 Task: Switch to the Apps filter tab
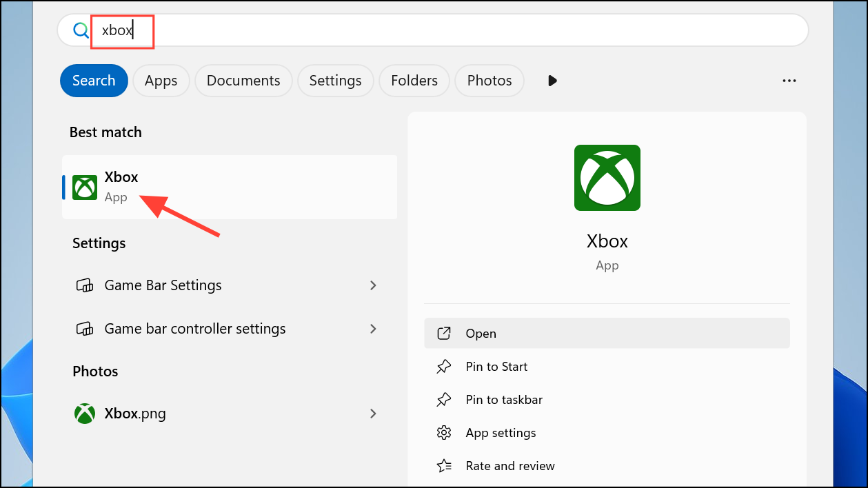point(161,81)
